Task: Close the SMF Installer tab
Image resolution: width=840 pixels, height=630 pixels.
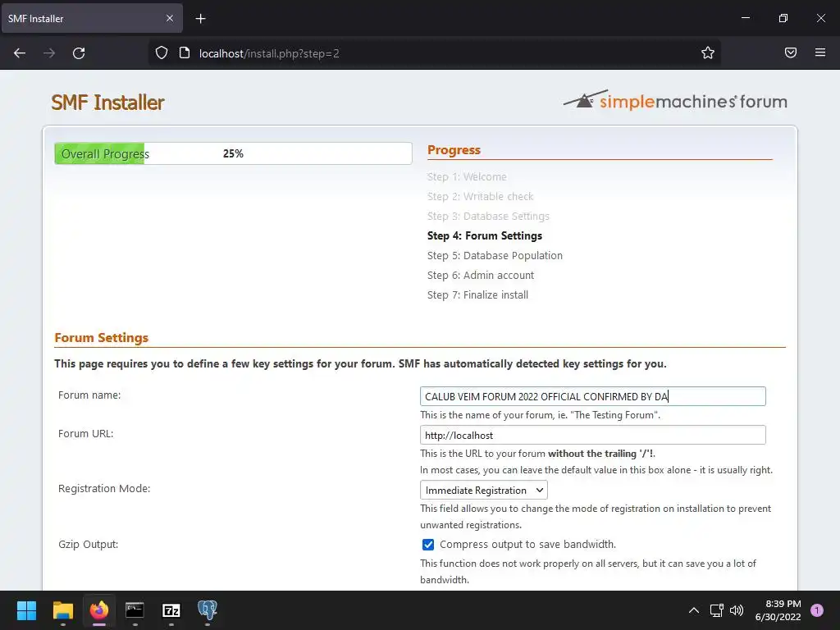Action: pyautogui.click(x=169, y=18)
